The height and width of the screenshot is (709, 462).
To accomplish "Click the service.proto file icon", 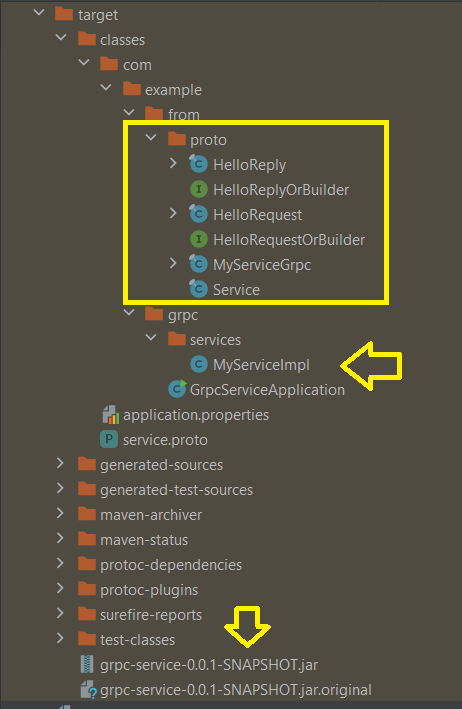I will pos(109,439).
